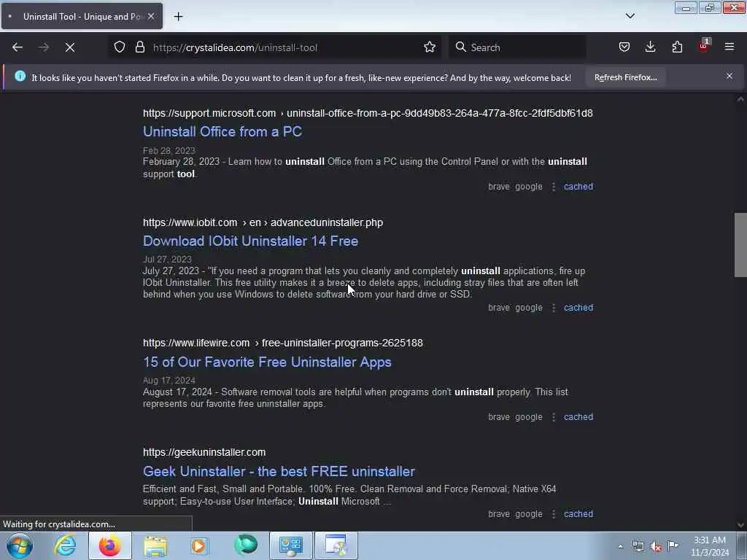The image size is (747, 560).
Task: Click the https://www.iobit.com URL text
Action: click(x=190, y=222)
